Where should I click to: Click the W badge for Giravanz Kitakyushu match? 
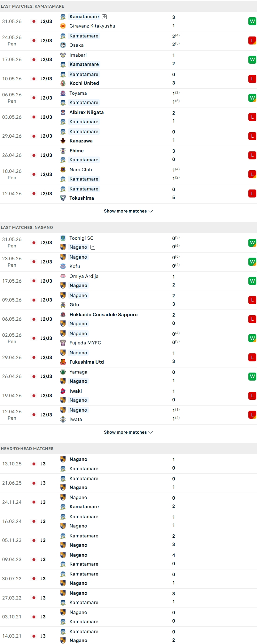tap(252, 21)
